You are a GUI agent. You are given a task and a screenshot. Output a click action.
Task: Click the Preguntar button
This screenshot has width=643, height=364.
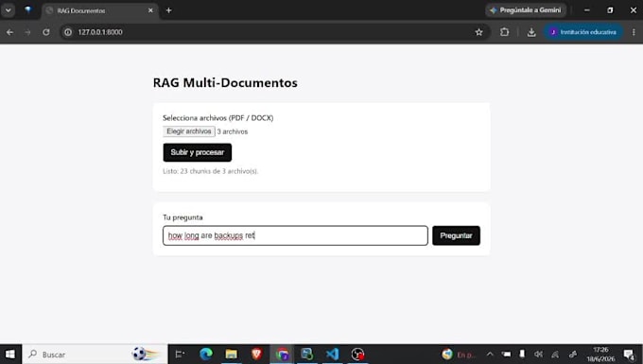point(456,235)
